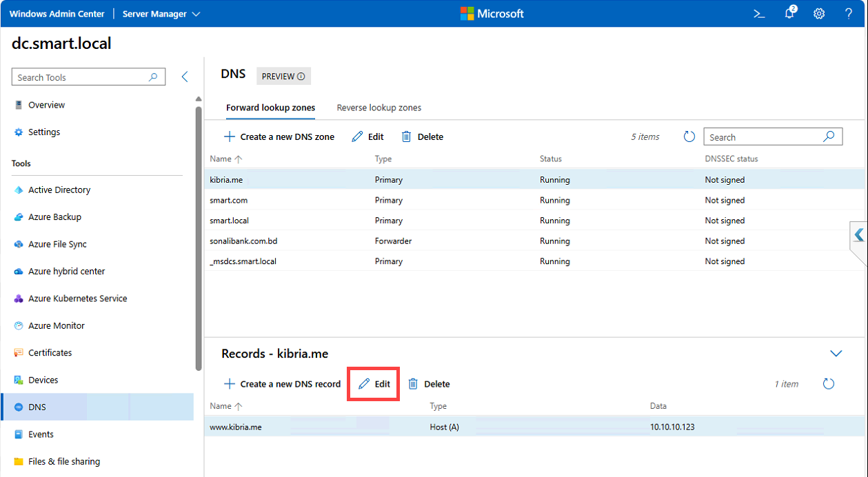
Task: Expand the right side panel arrow
Action: pos(859,235)
